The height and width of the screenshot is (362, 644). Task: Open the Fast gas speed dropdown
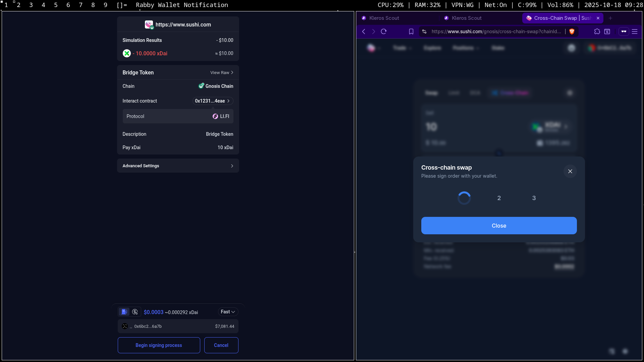pyautogui.click(x=228, y=312)
